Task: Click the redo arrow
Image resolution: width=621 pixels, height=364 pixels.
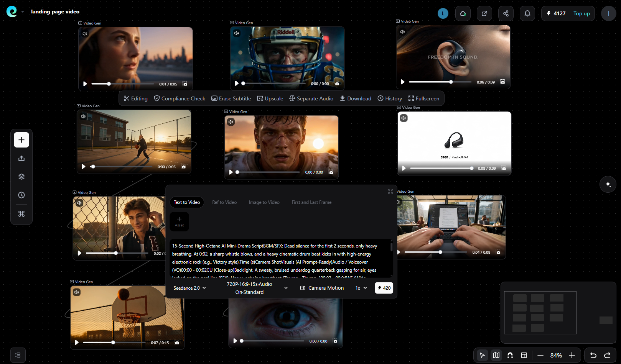Action: pyautogui.click(x=607, y=355)
